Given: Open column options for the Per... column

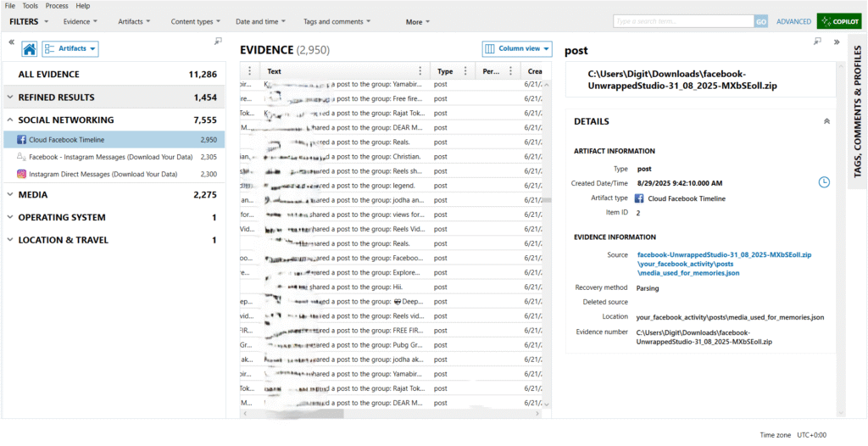Looking at the screenshot, I should click(x=510, y=71).
